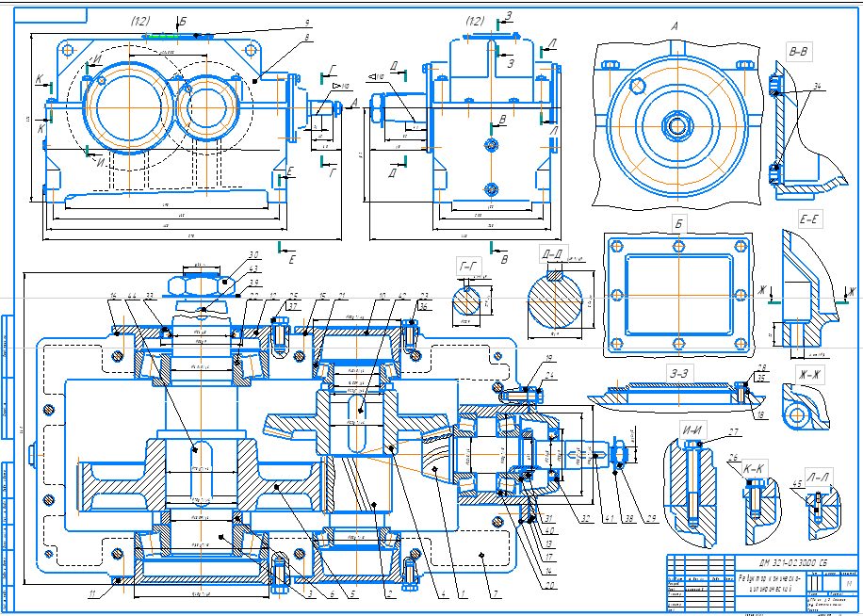Select part callout number 20
863x616 pixels.
click(549, 585)
